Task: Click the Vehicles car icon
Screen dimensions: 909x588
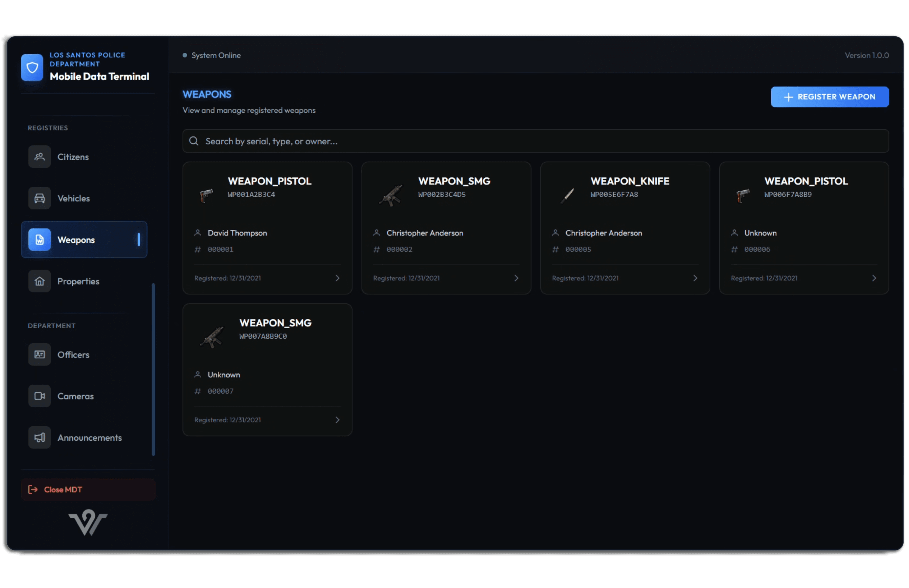Action: (x=39, y=198)
